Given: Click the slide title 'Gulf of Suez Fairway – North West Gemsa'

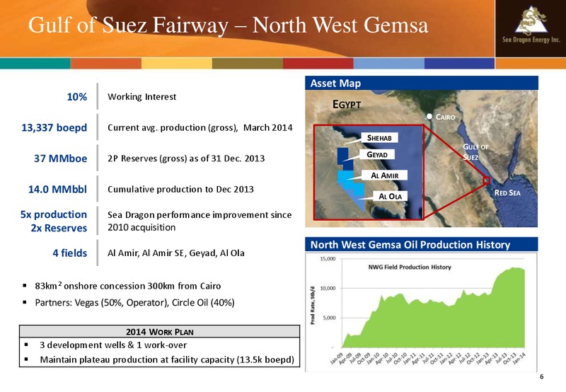Looking at the screenshot, I should (x=228, y=25).
